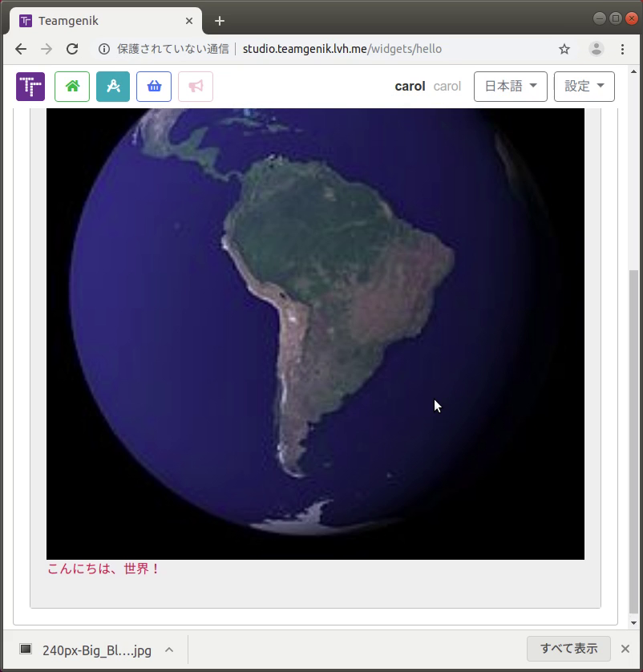The width and height of the screenshot is (643, 672).
Task: Expand download item options chevron
Action: click(169, 650)
